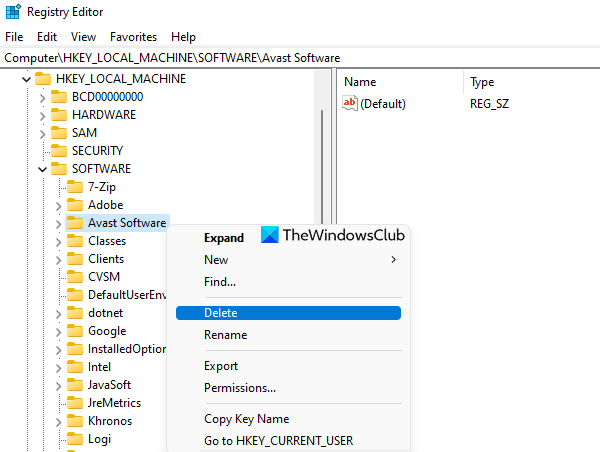Select the Adobe folder icon
The height and width of the screenshot is (452, 600).
[75, 205]
